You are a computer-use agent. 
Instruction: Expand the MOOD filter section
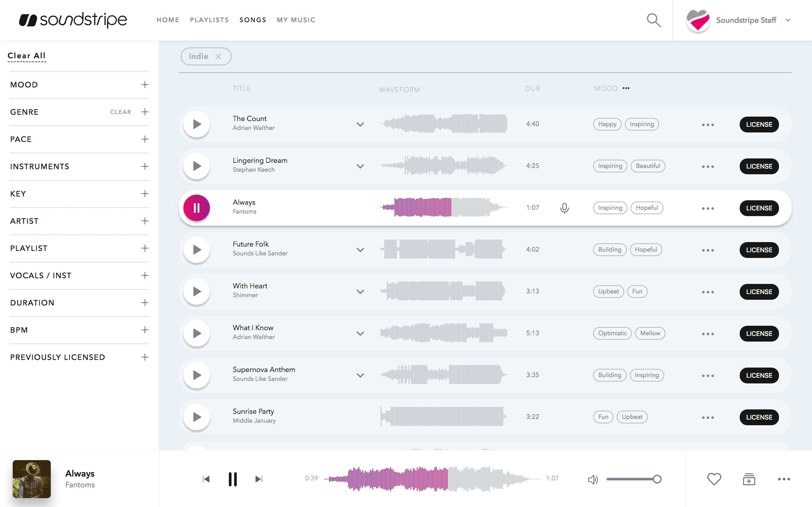click(x=145, y=85)
